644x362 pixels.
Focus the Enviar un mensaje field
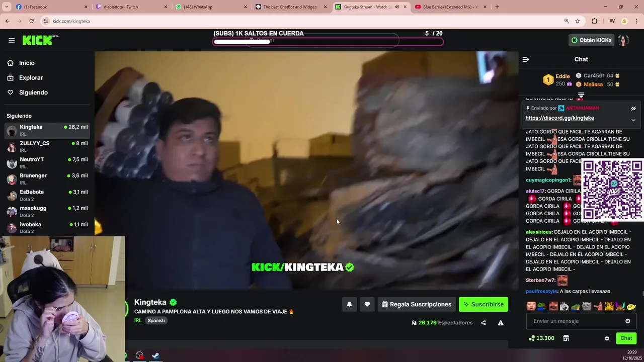[x=576, y=321]
